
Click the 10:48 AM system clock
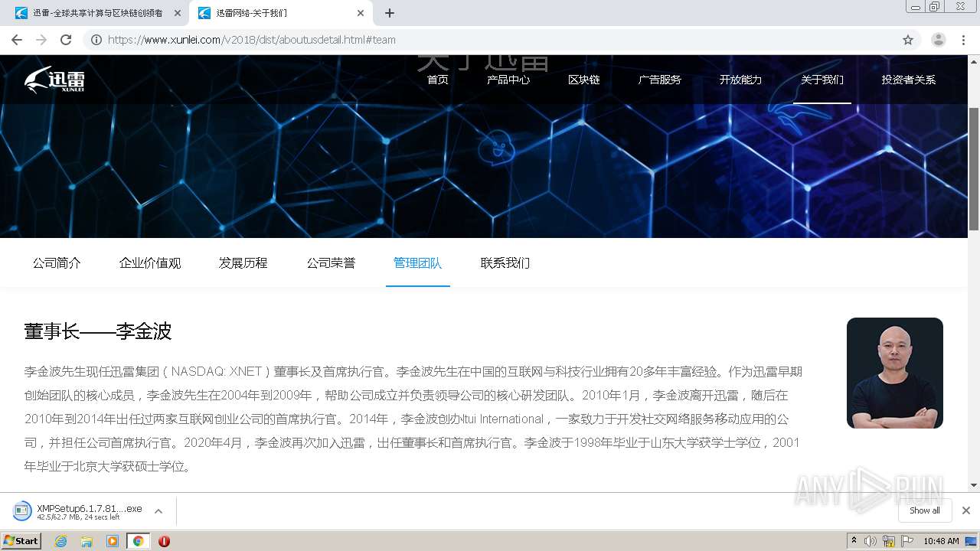(x=941, y=541)
